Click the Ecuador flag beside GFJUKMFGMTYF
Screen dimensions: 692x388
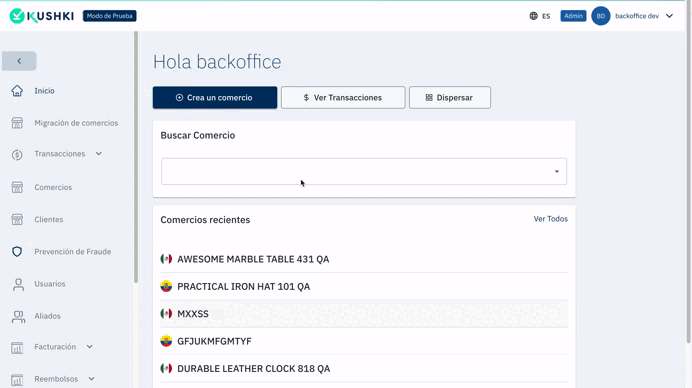point(166,341)
